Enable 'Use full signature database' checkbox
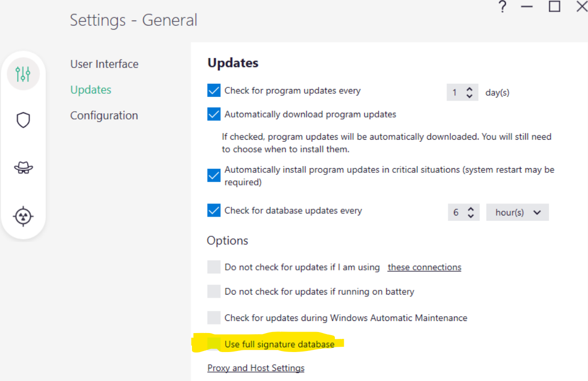The height and width of the screenshot is (381, 588). tap(214, 344)
